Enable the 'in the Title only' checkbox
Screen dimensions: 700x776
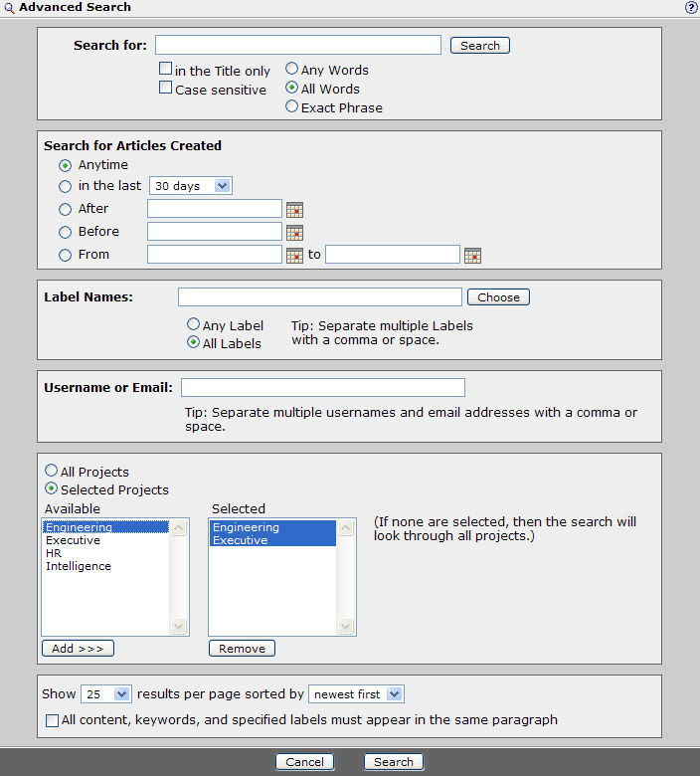click(166, 71)
